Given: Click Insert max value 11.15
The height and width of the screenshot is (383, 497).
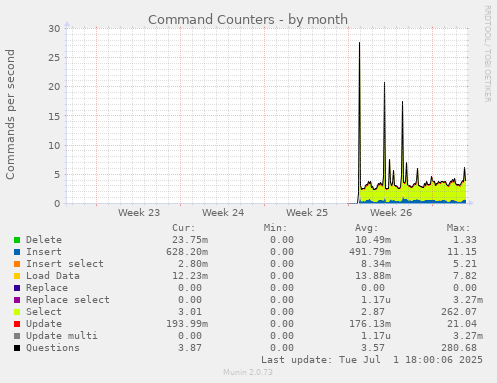Looking at the screenshot, I should pos(462,252).
